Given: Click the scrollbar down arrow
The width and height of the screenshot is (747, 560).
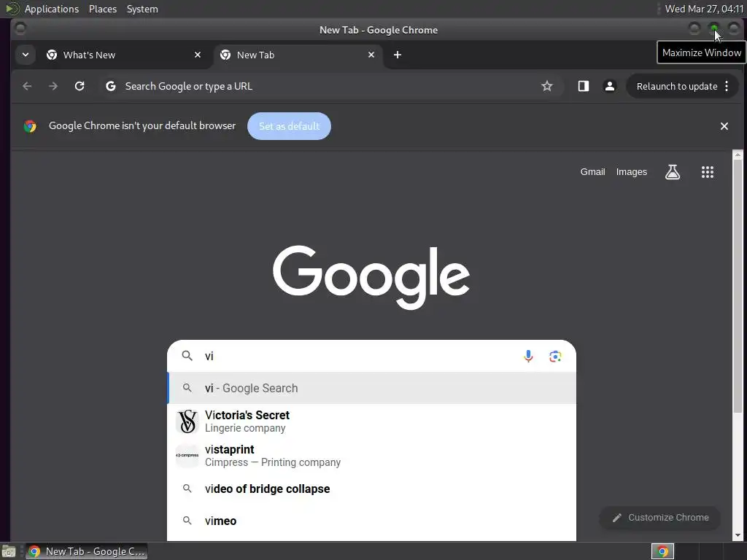Looking at the screenshot, I should pos(738,536).
